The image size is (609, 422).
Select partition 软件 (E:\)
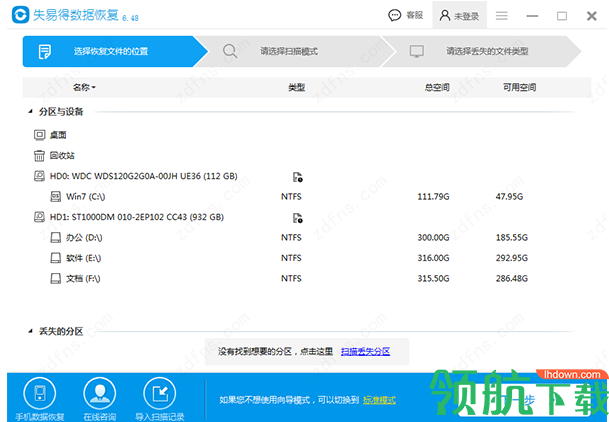coord(83,258)
